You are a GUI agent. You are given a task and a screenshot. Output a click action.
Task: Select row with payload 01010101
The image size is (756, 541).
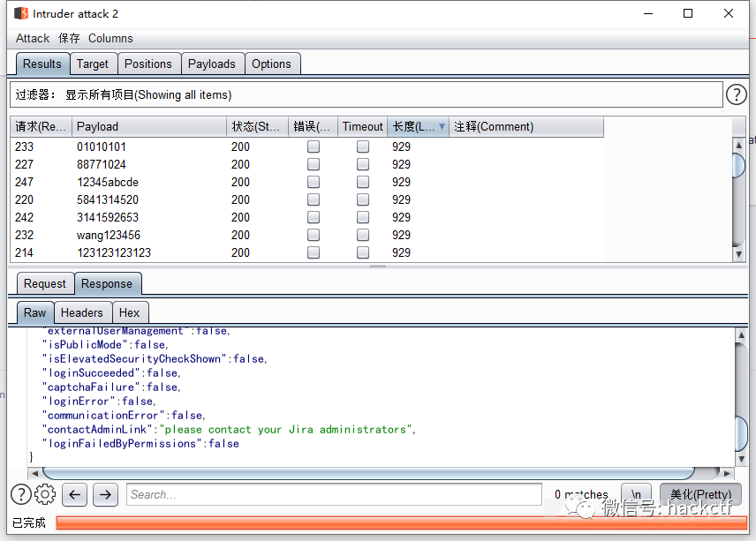pos(306,147)
